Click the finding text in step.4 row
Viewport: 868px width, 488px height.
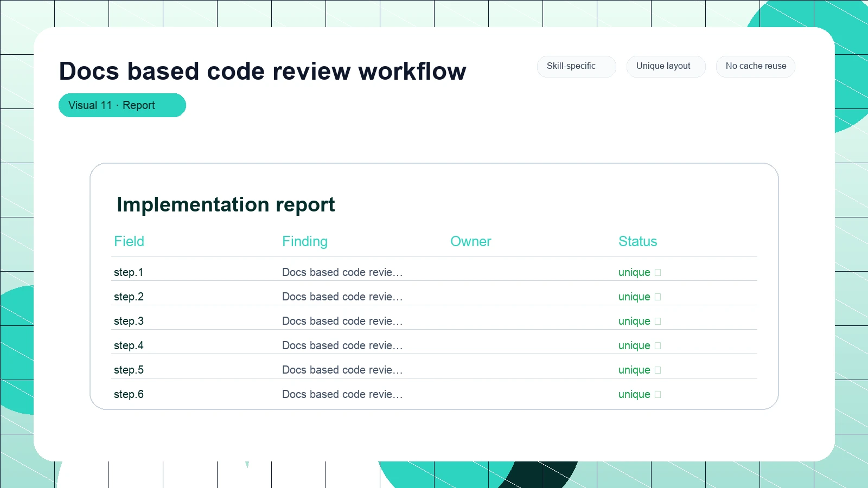tap(342, 345)
